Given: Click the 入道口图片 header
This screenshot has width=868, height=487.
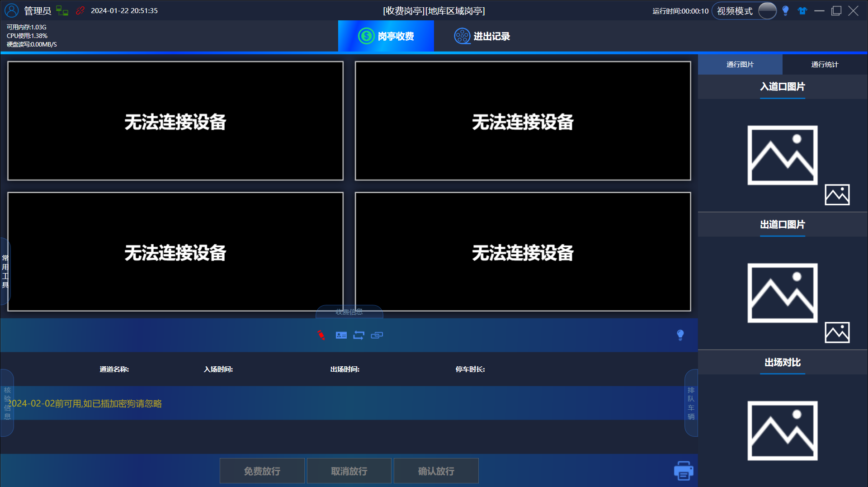Looking at the screenshot, I should 783,86.
